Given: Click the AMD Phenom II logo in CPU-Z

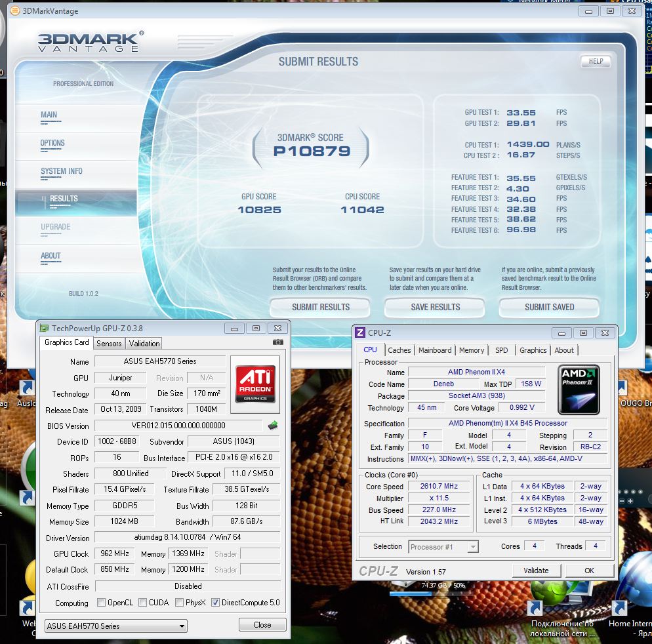Looking at the screenshot, I should (x=579, y=390).
